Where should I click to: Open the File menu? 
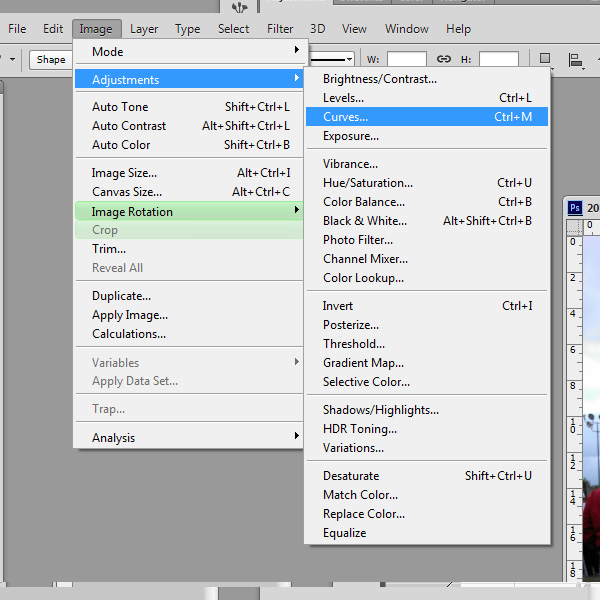click(17, 29)
